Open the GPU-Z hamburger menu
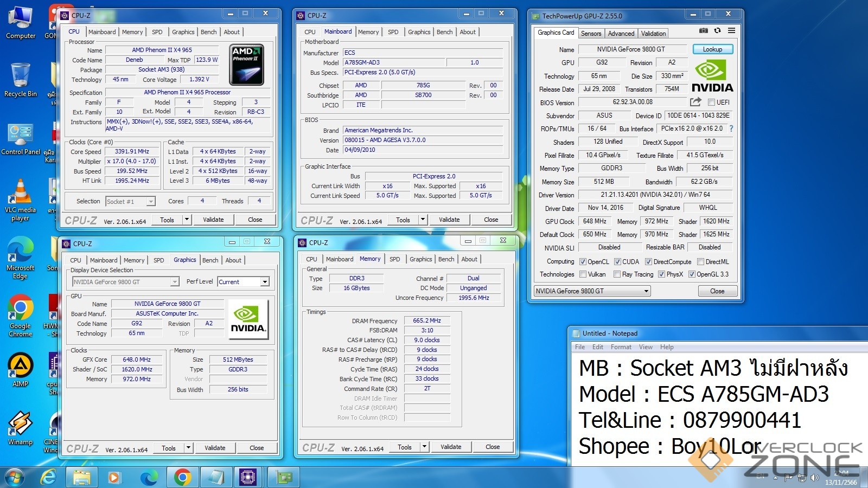 pos(731,30)
